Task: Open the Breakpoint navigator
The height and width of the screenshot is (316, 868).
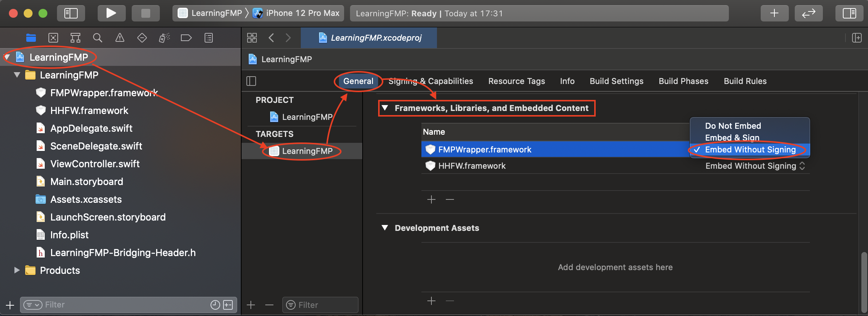Action: coord(186,38)
